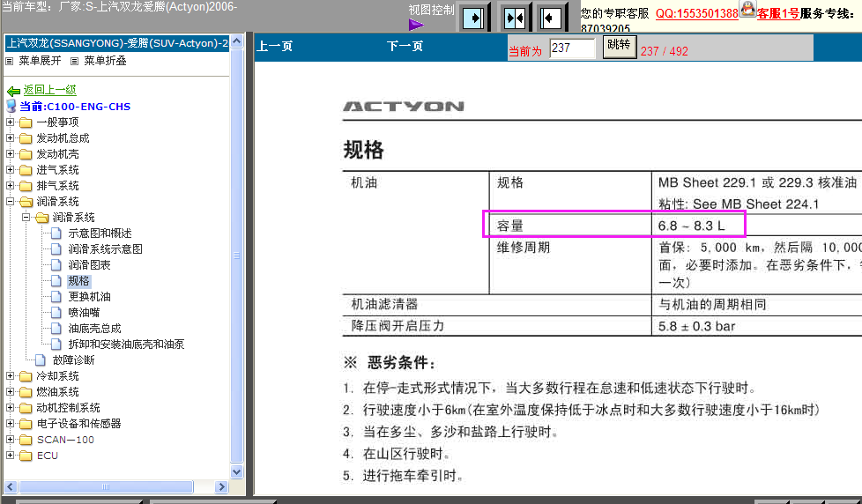Click the 返回上一级 link
Image resolution: width=862 pixels, height=504 pixels.
[x=49, y=90]
